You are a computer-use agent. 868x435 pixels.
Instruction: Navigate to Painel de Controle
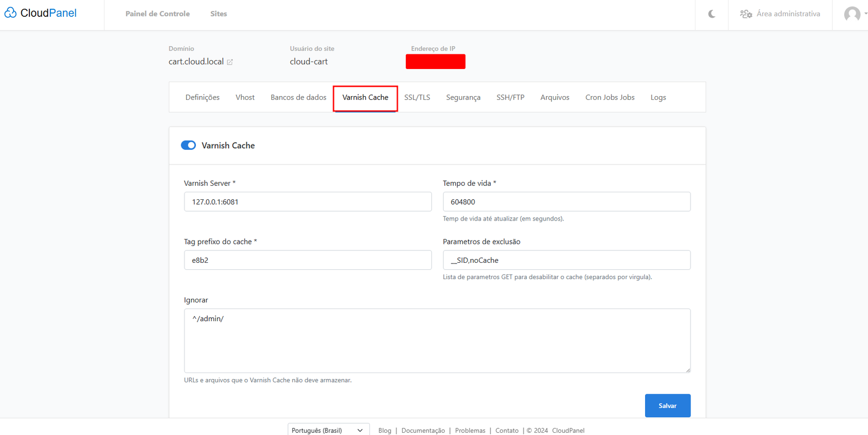point(157,14)
